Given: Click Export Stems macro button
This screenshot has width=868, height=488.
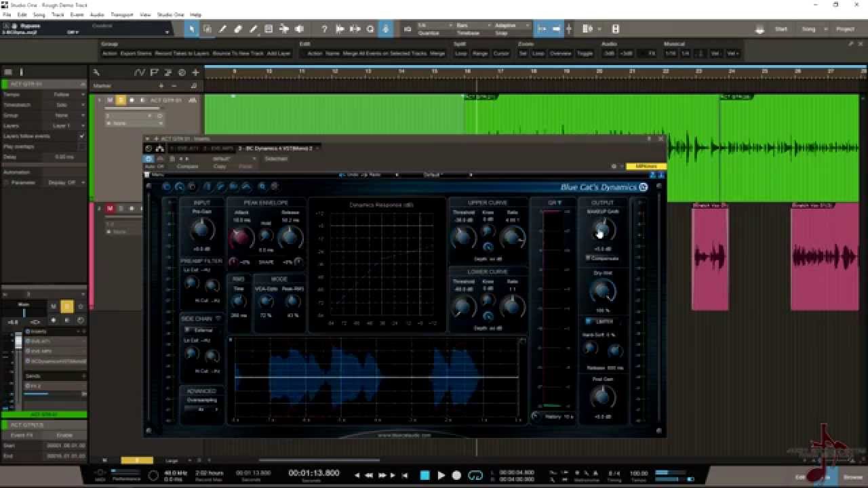Looking at the screenshot, I should click(x=136, y=54).
